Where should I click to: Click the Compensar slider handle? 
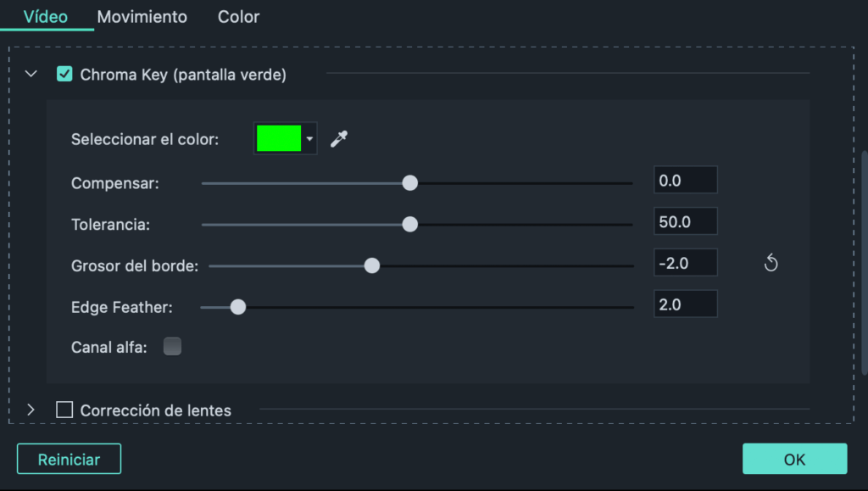point(410,182)
